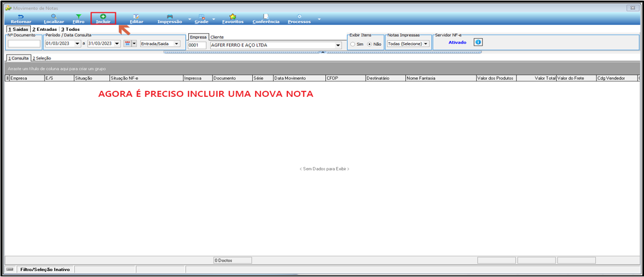Switch to the 3 Todos tab
This screenshot has width=644, height=277.
tap(70, 30)
